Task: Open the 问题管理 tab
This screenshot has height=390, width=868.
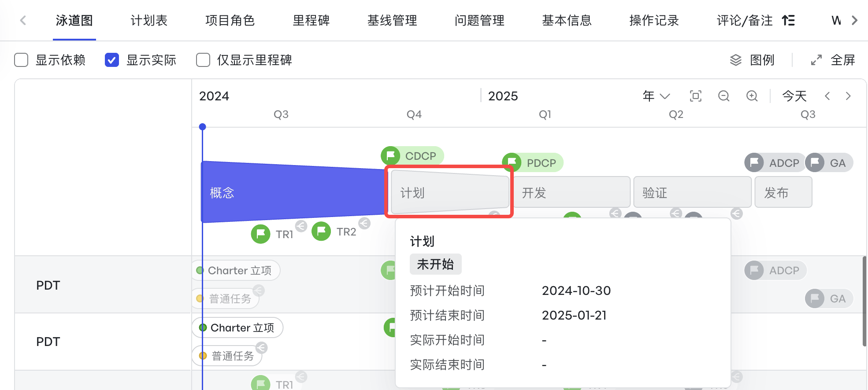Action: (479, 20)
